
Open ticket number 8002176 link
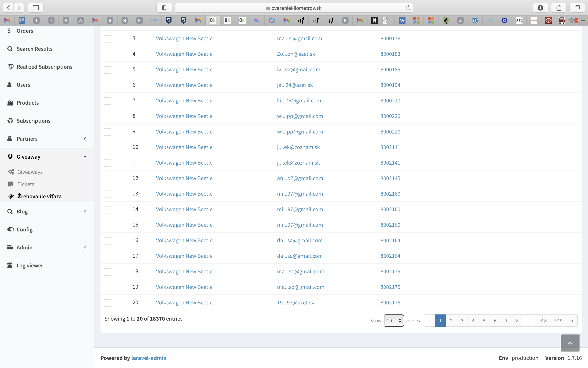(x=390, y=303)
